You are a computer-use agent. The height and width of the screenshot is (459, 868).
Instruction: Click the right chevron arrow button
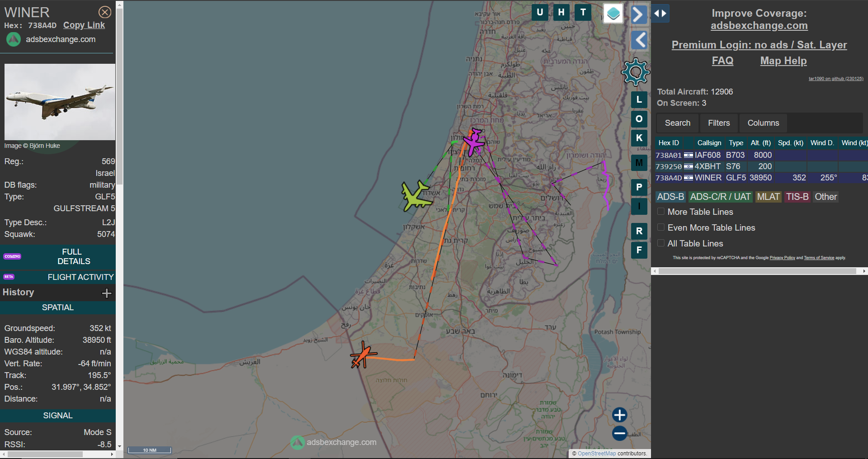click(639, 14)
